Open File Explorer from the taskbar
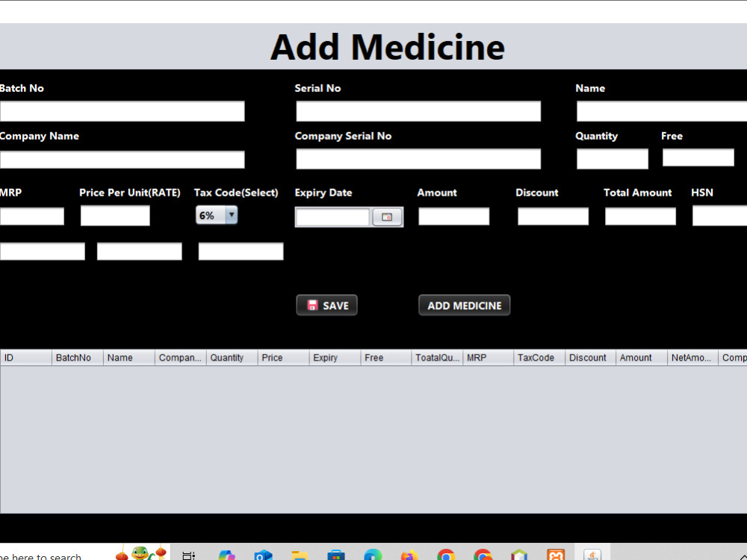The height and width of the screenshot is (560, 747). tap(300, 556)
